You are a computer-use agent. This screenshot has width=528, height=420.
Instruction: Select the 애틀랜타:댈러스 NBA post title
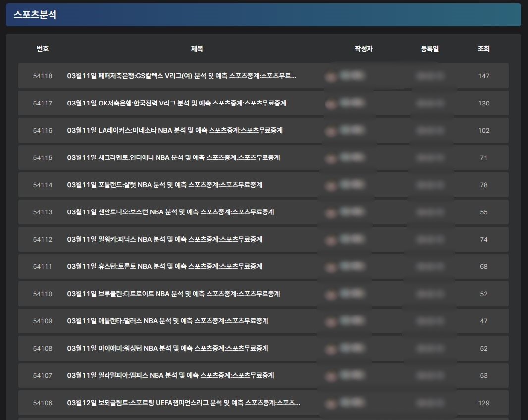pyautogui.click(x=167, y=321)
